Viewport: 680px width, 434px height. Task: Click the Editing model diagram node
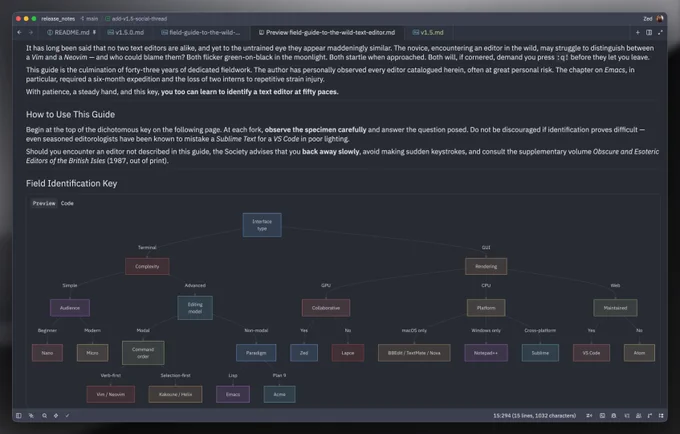195,308
